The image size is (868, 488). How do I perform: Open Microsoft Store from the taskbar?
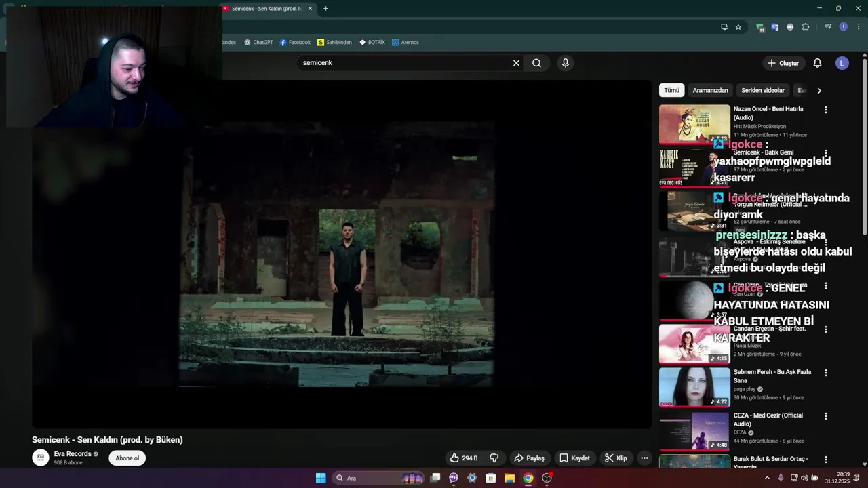(x=491, y=478)
